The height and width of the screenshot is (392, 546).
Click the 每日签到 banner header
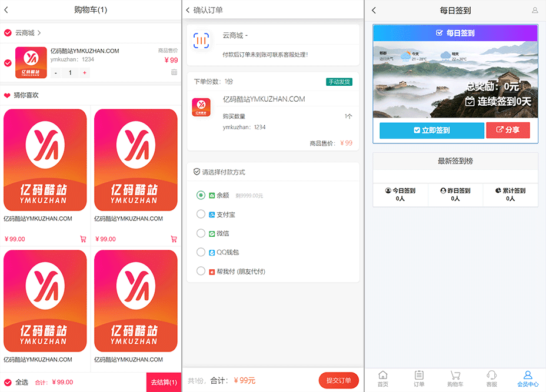(x=455, y=33)
